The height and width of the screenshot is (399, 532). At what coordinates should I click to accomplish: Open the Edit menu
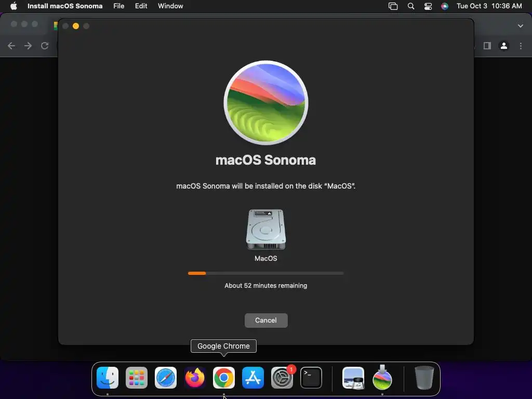click(141, 6)
